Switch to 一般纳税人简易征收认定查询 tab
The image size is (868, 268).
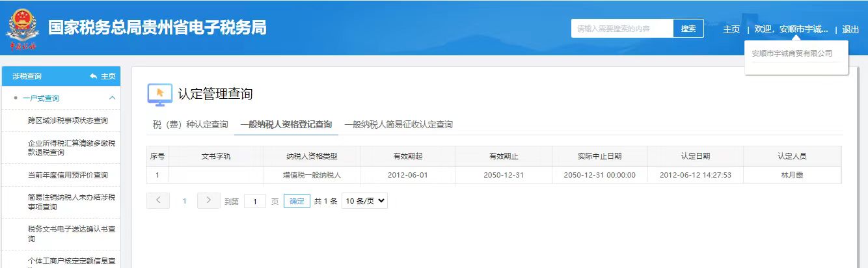coord(398,124)
